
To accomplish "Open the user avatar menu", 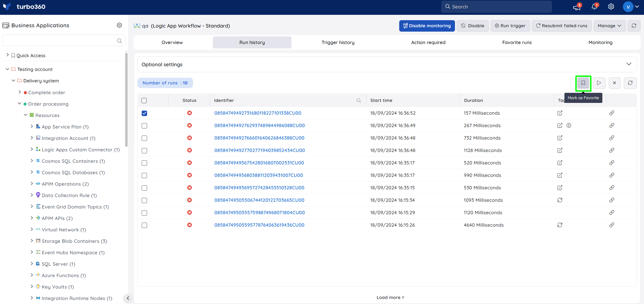I will click(631, 7).
